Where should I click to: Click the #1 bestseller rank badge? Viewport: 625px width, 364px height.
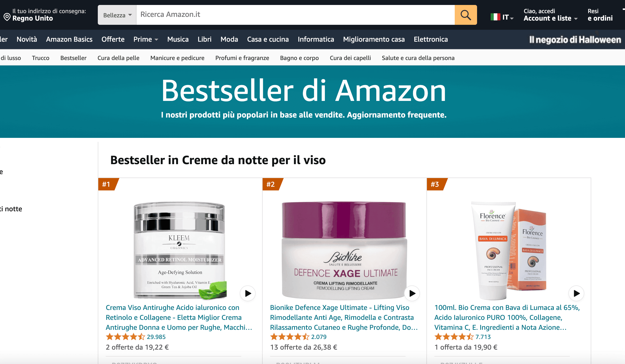[107, 184]
